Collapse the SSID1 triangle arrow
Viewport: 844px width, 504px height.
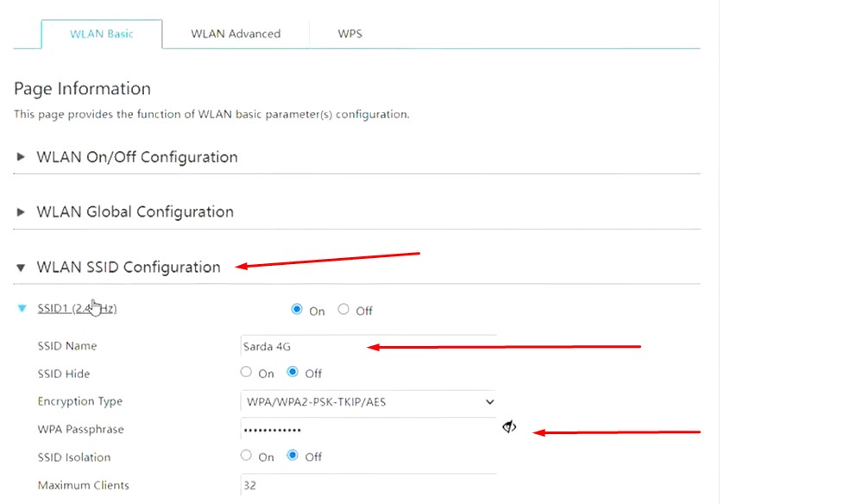coord(22,308)
